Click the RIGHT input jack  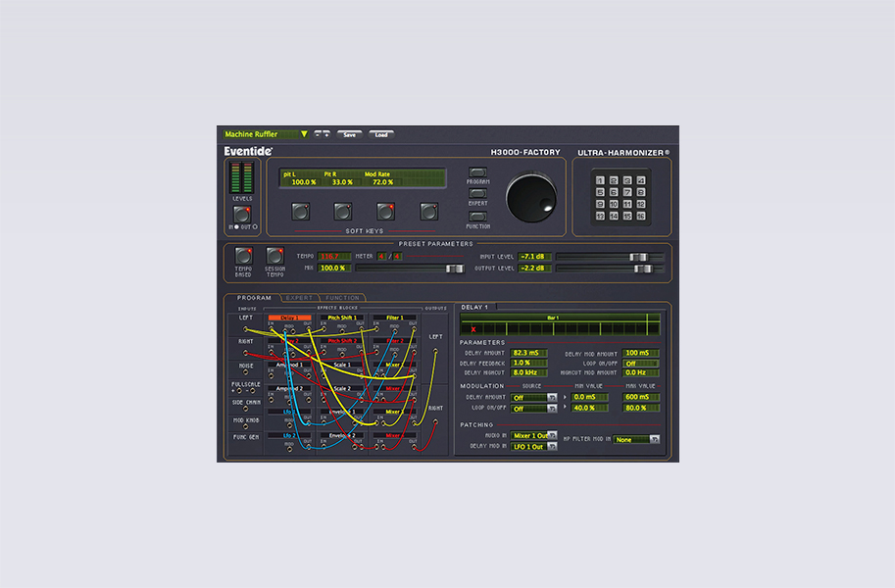point(245,353)
